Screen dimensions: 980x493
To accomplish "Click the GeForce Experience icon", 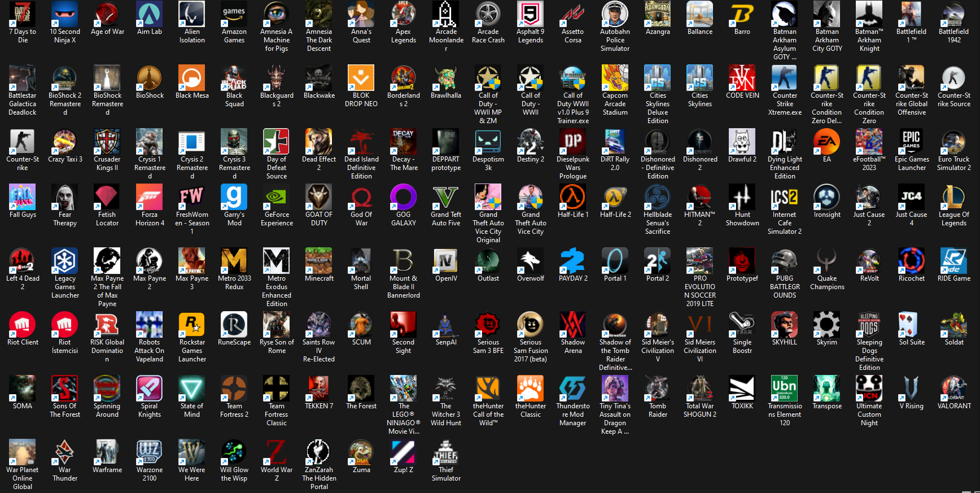I will (x=277, y=197).
